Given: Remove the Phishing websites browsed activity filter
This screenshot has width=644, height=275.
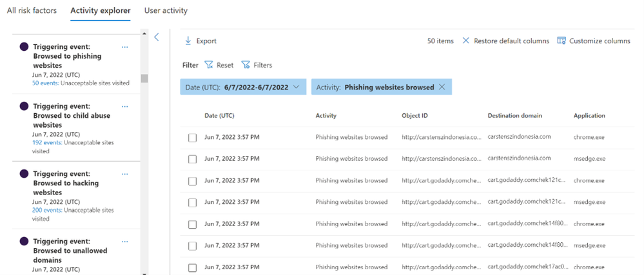Looking at the screenshot, I should click(442, 87).
